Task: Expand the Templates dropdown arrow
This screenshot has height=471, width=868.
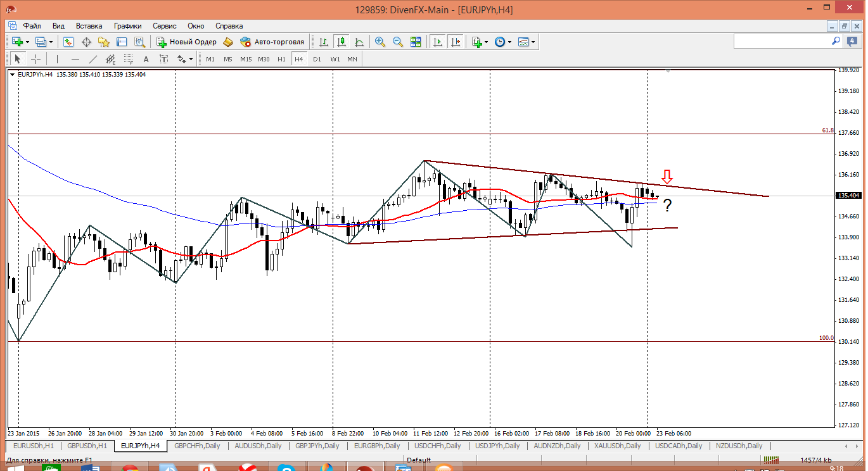Action: click(x=533, y=42)
